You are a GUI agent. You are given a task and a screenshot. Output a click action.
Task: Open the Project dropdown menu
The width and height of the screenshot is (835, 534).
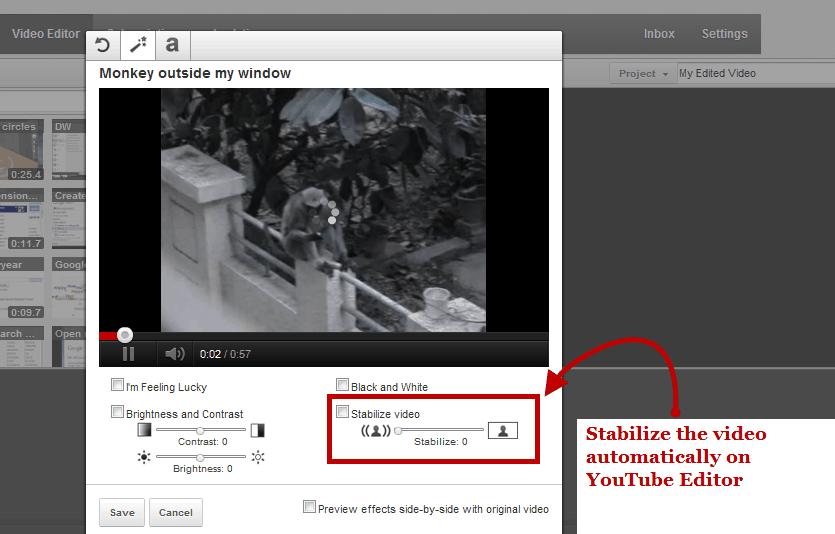click(x=642, y=73)
